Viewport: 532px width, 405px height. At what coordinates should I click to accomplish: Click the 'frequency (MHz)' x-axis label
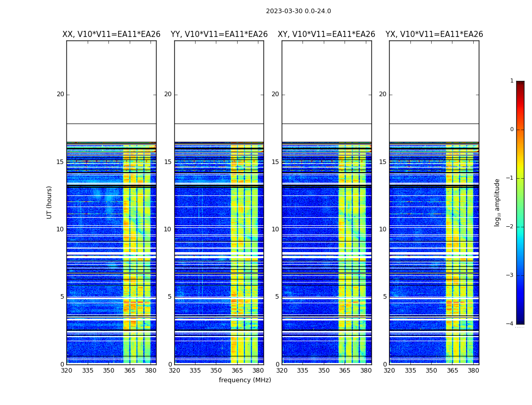click(245, 380)
